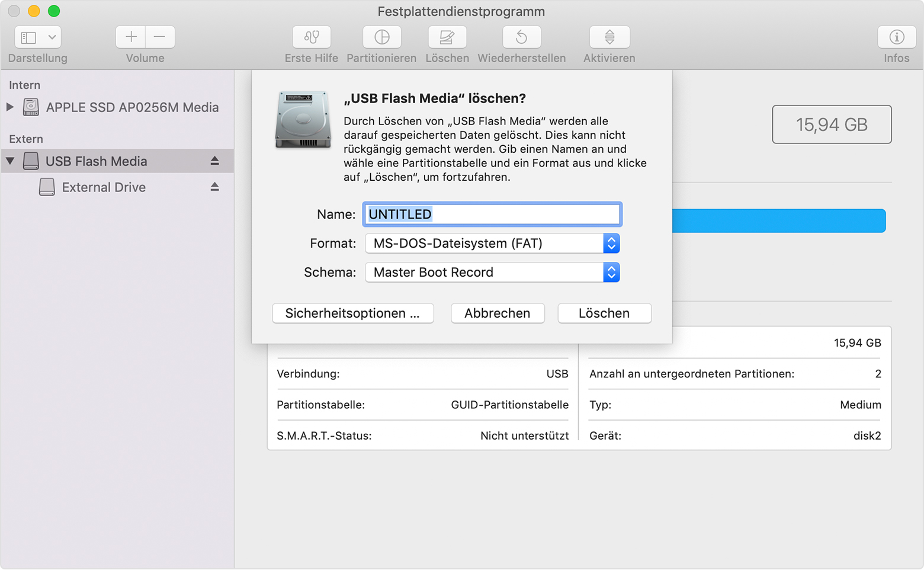The image size is (924, 570).
Task: Click the Nicht unterstützt S.M.A.R.T. value
Action: click(524, 435)
